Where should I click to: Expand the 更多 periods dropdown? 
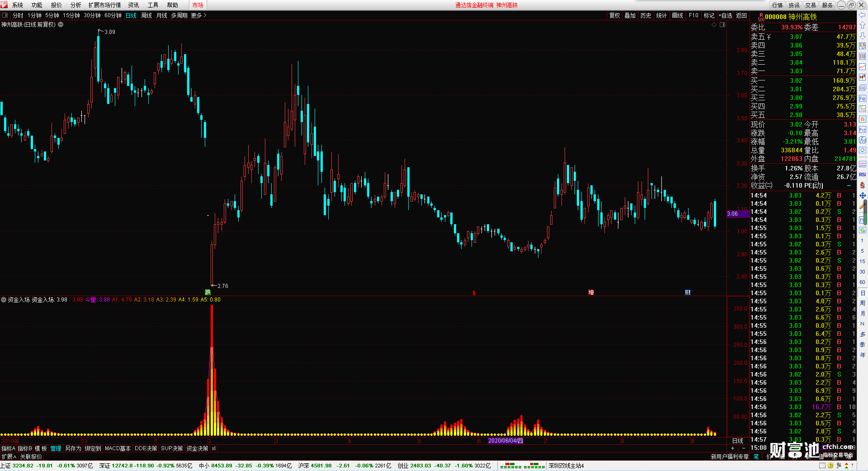click(198, 15)
